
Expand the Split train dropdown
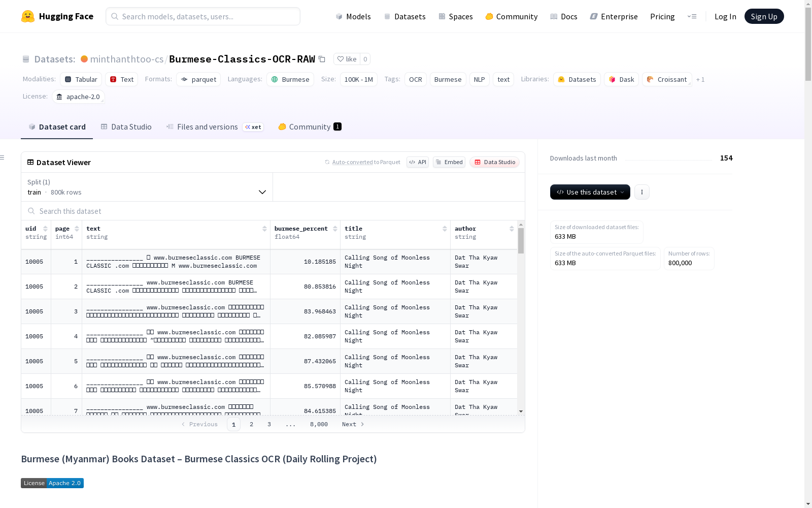coord(147,187)
